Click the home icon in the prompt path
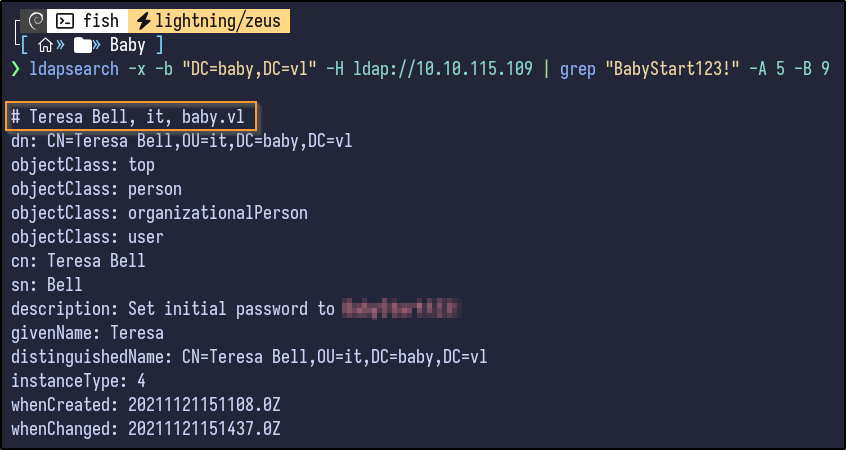This screenshot has width=846, height=450. 44,45
